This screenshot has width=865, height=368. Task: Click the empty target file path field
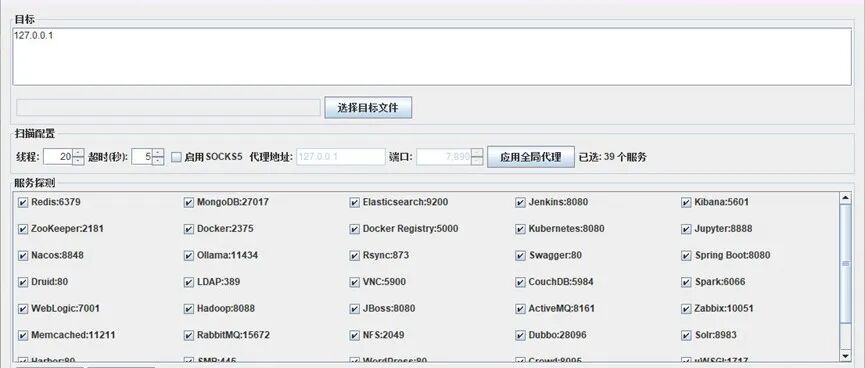pos(168,108)
